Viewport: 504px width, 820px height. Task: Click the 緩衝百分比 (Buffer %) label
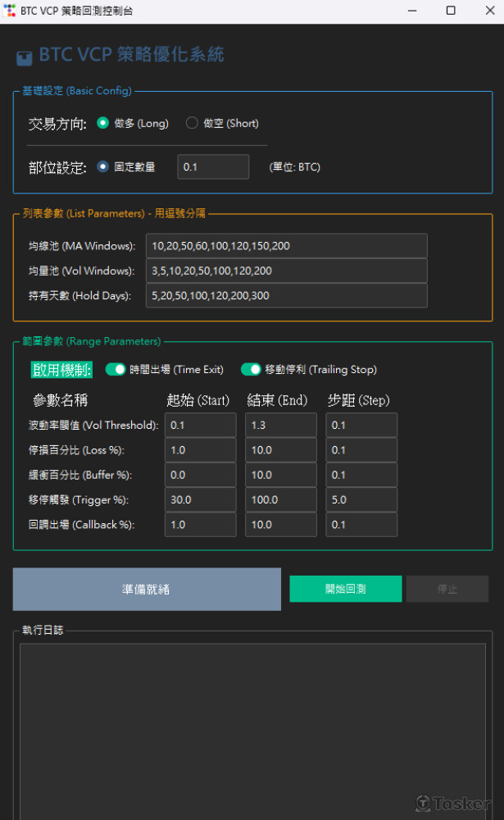coord(80,475)
